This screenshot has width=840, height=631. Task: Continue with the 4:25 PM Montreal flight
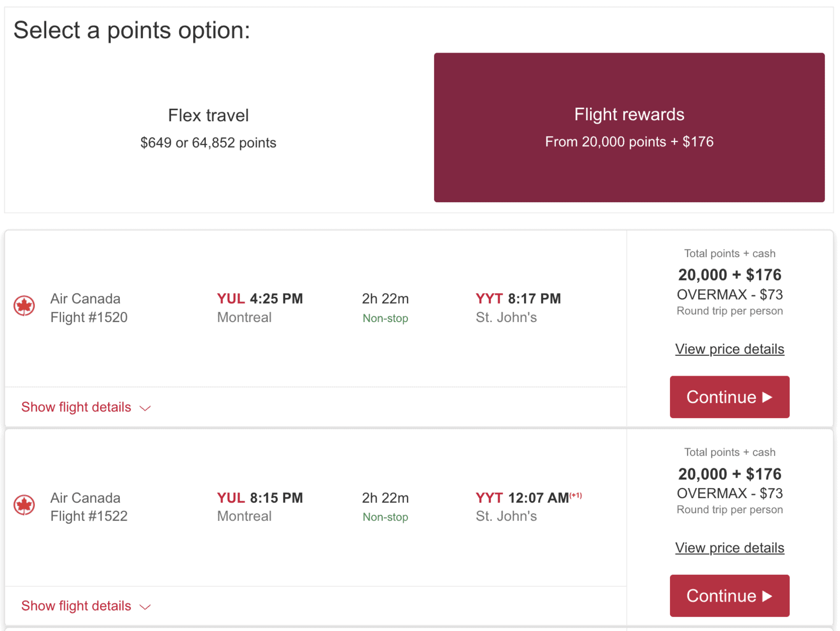click(729, 397)
